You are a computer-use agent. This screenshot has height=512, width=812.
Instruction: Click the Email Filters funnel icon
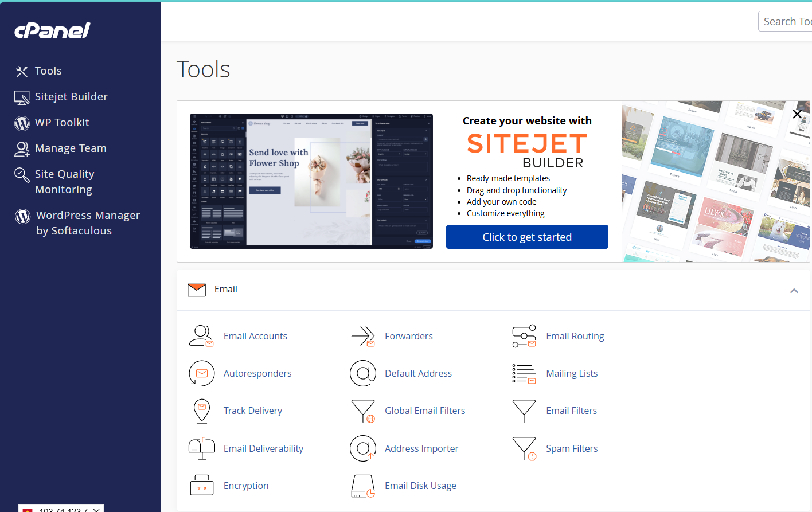(524, 411)
